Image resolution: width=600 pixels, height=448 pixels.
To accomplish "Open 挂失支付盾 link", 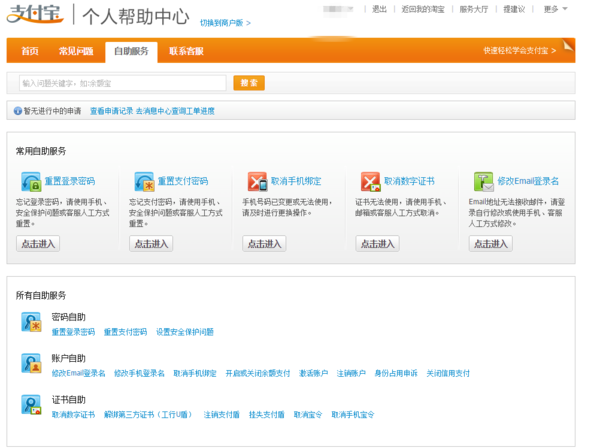I will click(x=267, y=415).
